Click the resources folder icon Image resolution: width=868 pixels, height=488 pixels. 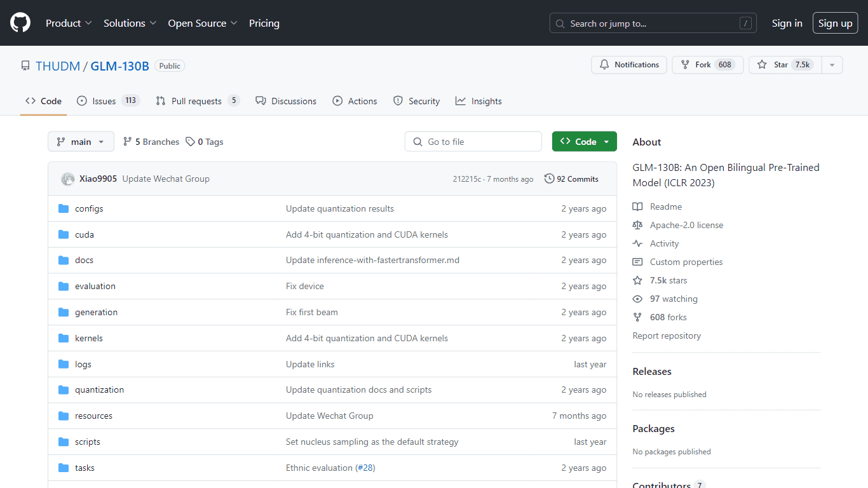tap(64, 416)
